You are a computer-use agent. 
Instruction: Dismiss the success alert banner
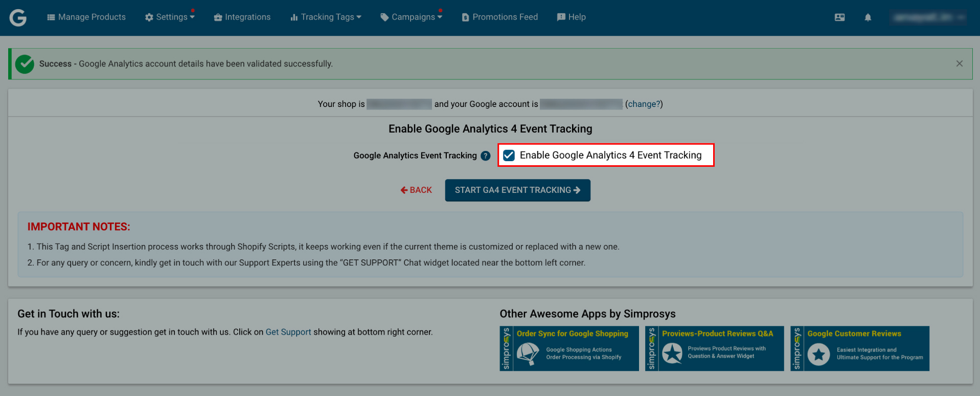point(959,63)
